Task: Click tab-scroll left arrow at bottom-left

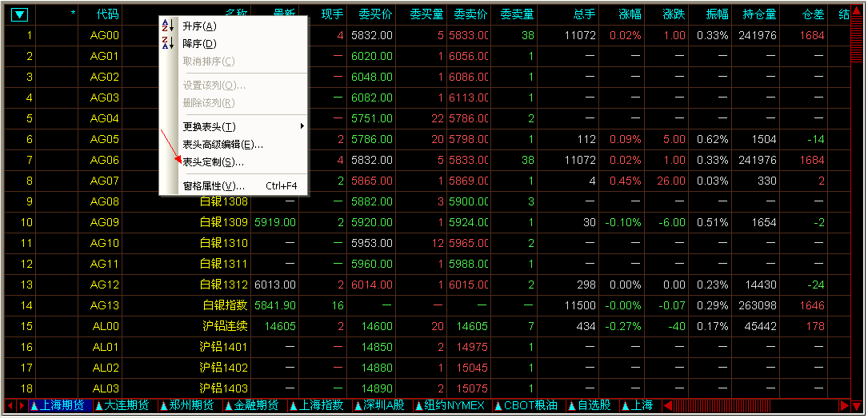Action: (x=10, y=406)
